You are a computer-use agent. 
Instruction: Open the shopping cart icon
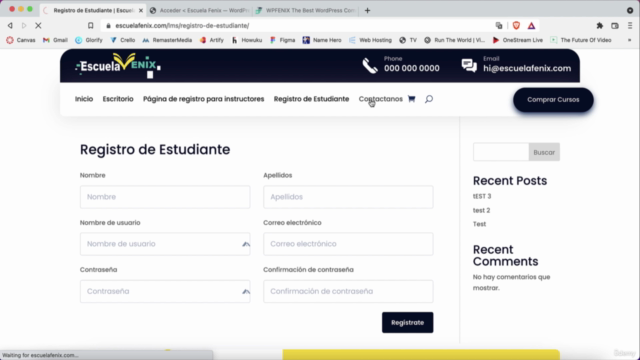point(411,99)
